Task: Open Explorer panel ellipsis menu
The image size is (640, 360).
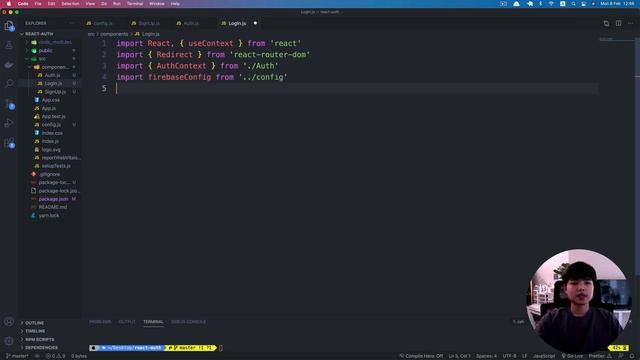Action: pyautogui.click(x=72, y=23)
